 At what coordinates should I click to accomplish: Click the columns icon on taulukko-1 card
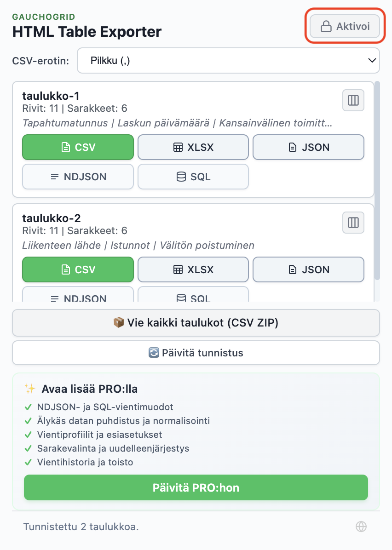[353, 100]
